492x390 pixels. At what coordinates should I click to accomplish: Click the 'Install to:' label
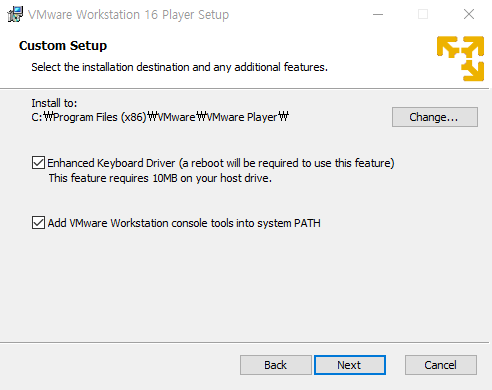pos(54,103)
